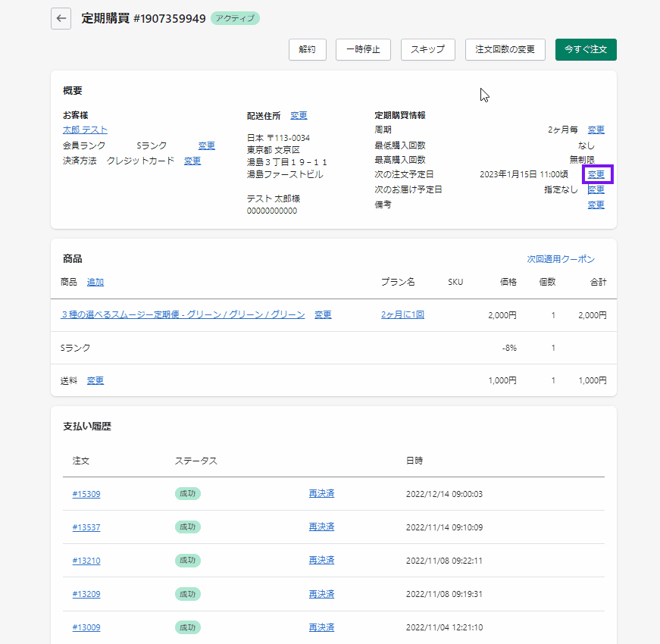Click the 解約 button

(307, 49)
